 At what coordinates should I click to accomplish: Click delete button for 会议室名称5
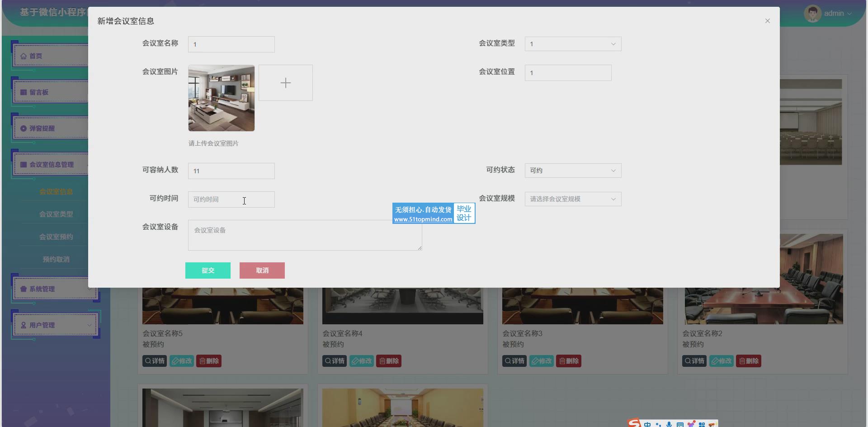[209, 361]
